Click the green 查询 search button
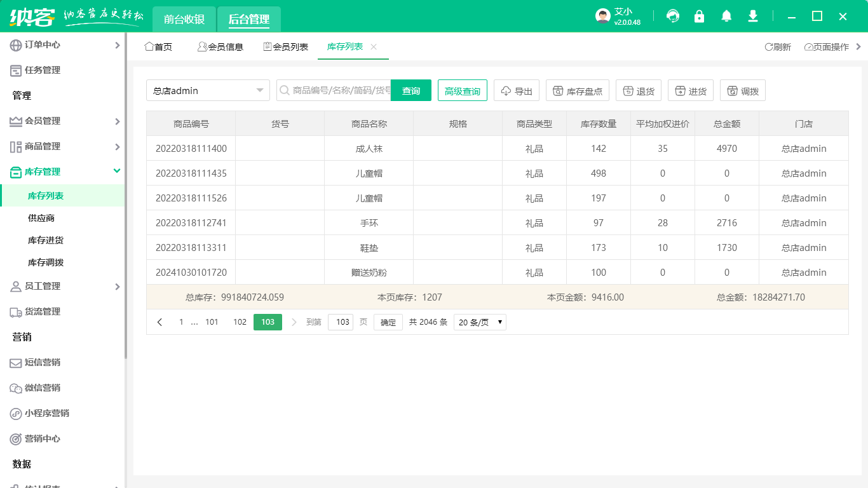 410,91
